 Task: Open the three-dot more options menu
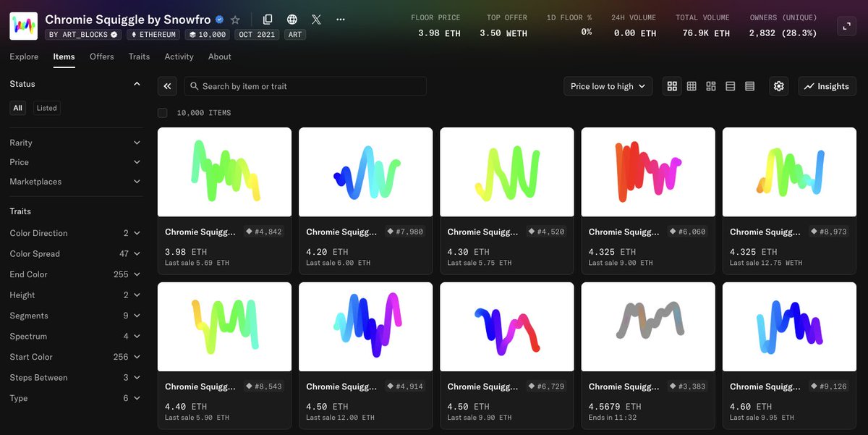tap(341, 20)
